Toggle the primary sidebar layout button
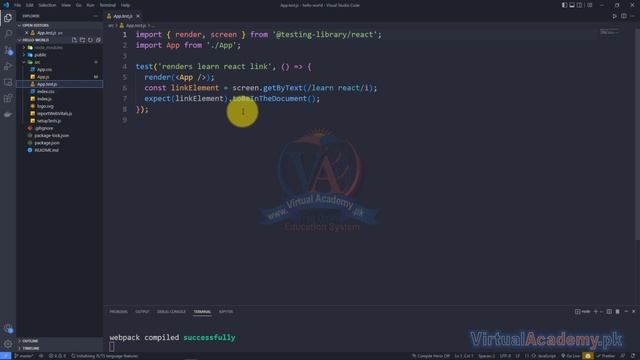 pyautogui.click(x=564, y=5)
